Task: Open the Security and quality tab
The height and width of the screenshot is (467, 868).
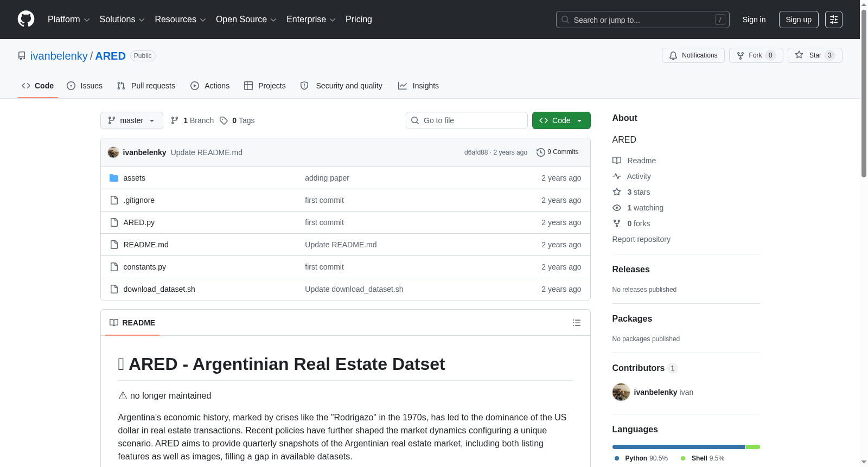Action: pyautogui.click(x=341, y=86)
